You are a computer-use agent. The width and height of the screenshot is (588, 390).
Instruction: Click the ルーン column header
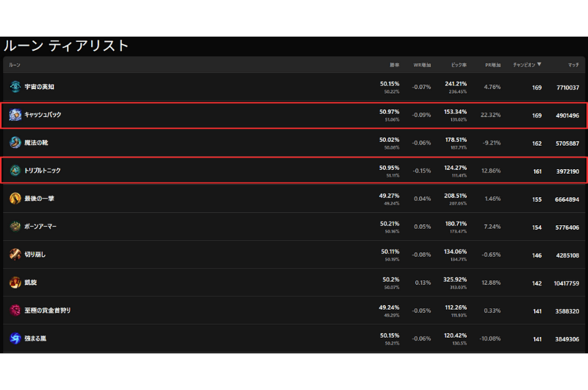pos(15,65)
